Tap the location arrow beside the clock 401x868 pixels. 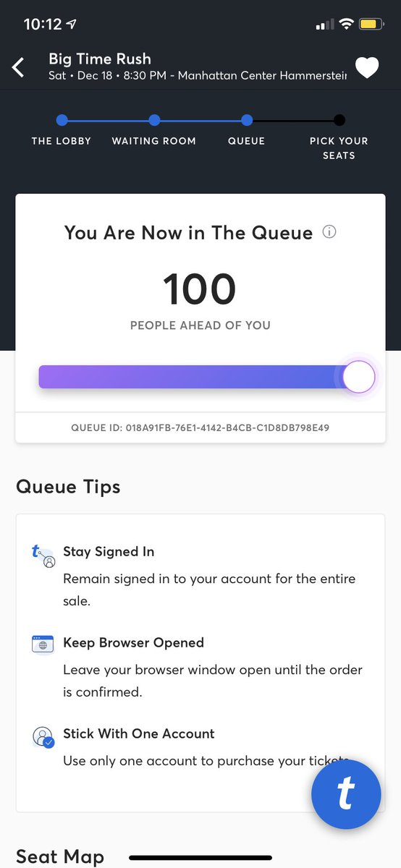pos(71,24)
